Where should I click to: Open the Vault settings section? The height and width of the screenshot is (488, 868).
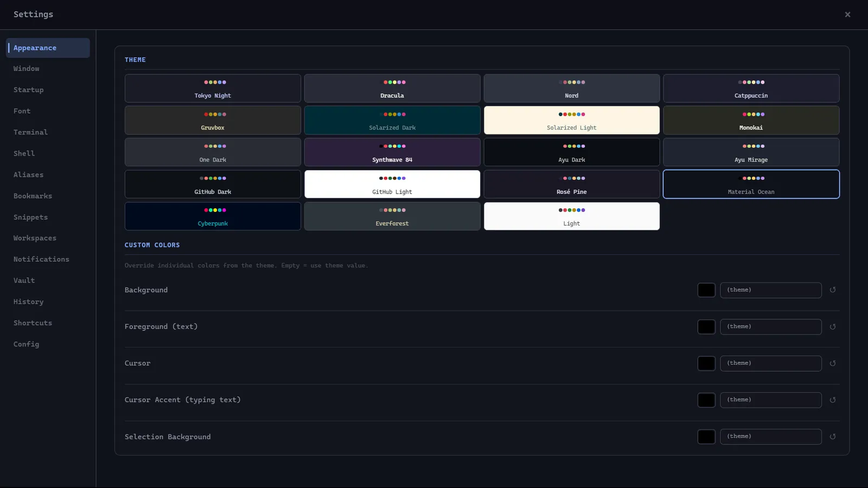tap(48, 280)
